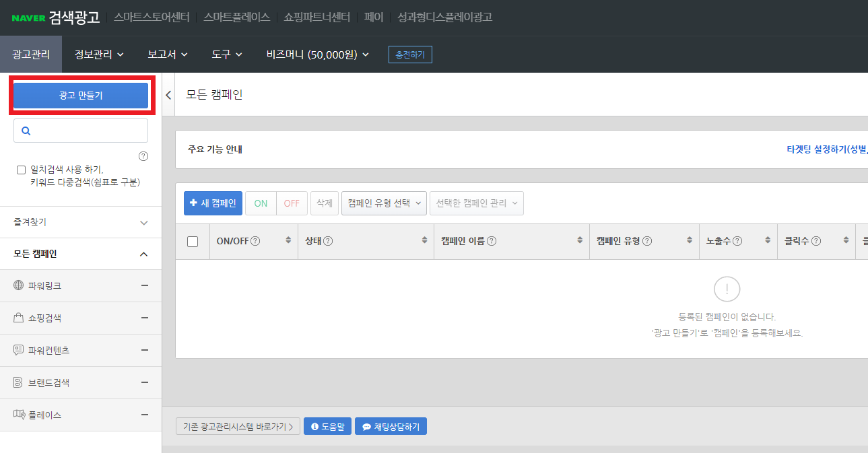Image resolution: width=868 pixels, height=453 pixels.
Task: Open the 보고서 menu
Action: [x=166, y=55]
